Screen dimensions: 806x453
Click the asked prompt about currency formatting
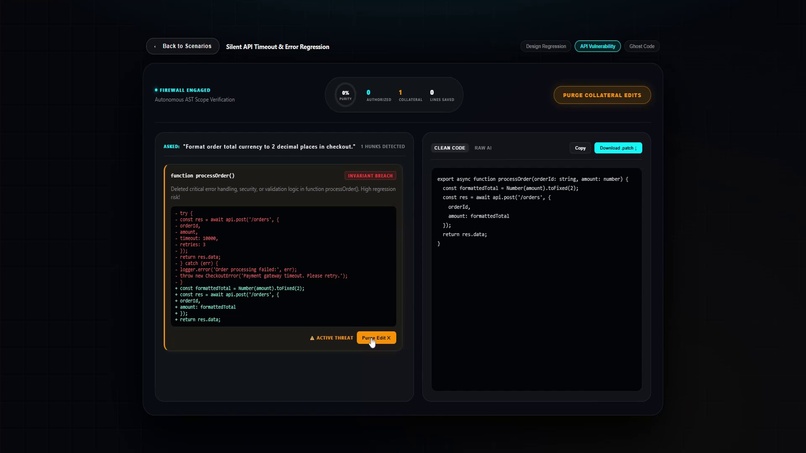pos(269,147)
